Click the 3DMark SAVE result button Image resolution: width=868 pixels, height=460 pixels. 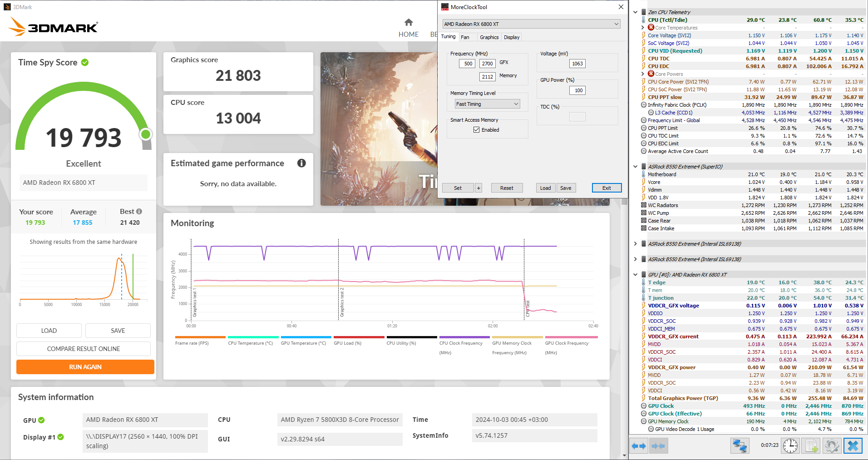(118, 331)
